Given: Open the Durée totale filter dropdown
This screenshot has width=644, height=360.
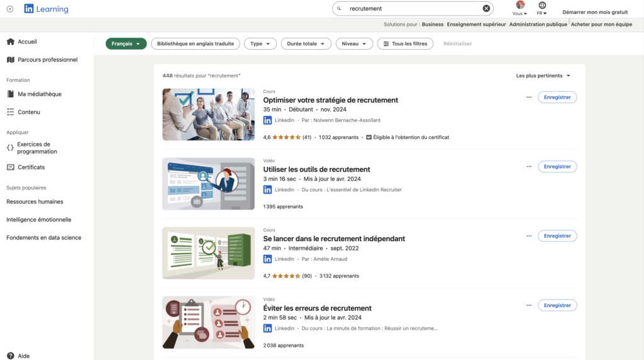Looking at the screenshot, I should [x=306, y=43].
